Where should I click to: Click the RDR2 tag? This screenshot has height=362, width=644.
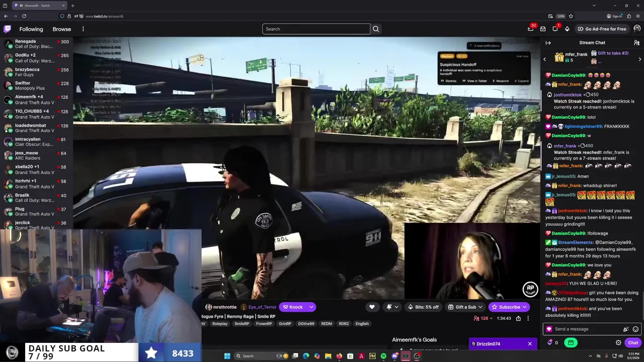tap(344, 324)
